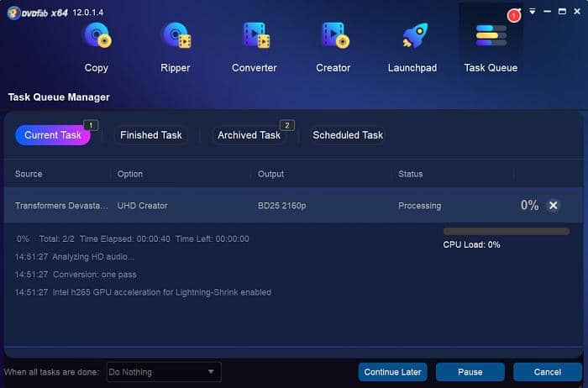Click the Current Task count badge 1

(x=91, y=125)
